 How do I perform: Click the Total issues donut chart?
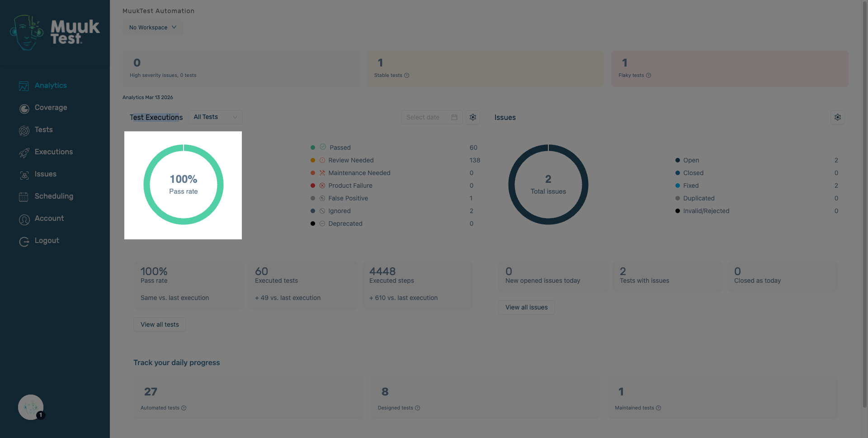pyautogui.click(x=548, y=185)
